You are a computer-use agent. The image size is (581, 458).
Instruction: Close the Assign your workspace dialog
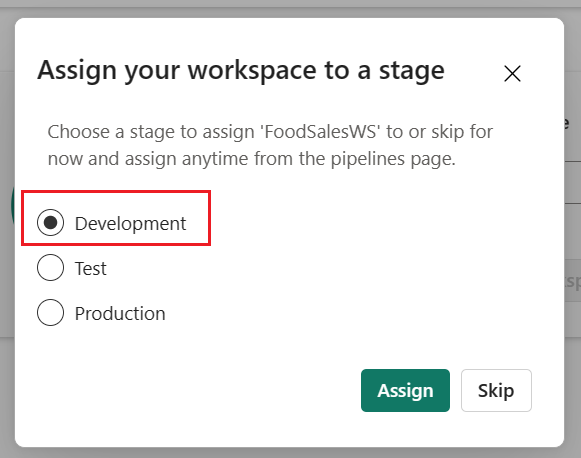pyautogui.click(x=512, y=73)
